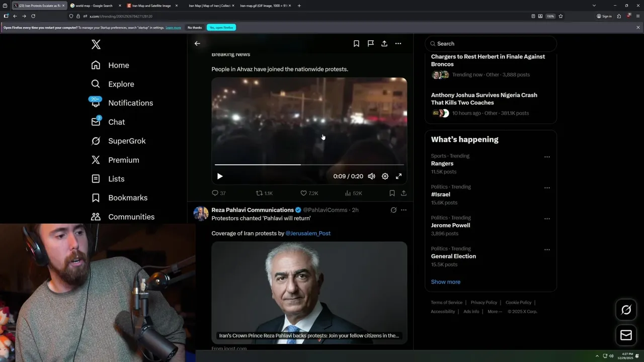Open Jerome Powell trending topic
The width and height of the screenshot is (644, 362).
tap(451, 225)
